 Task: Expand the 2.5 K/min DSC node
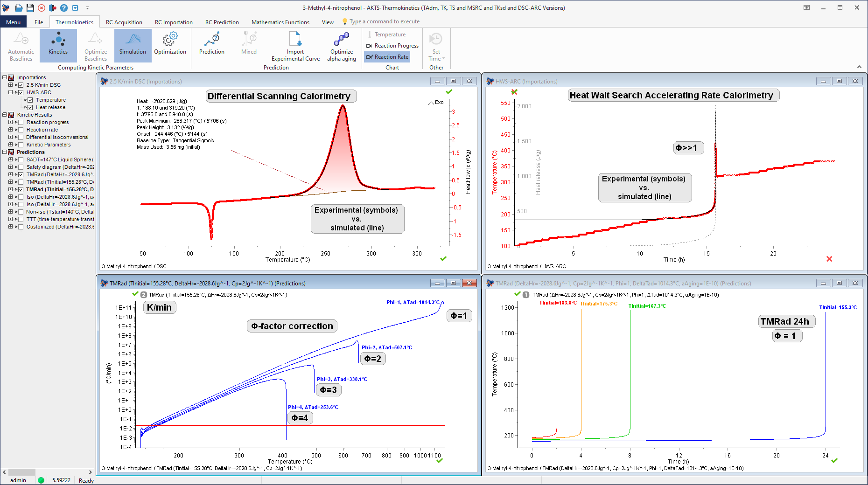(10, 85)
